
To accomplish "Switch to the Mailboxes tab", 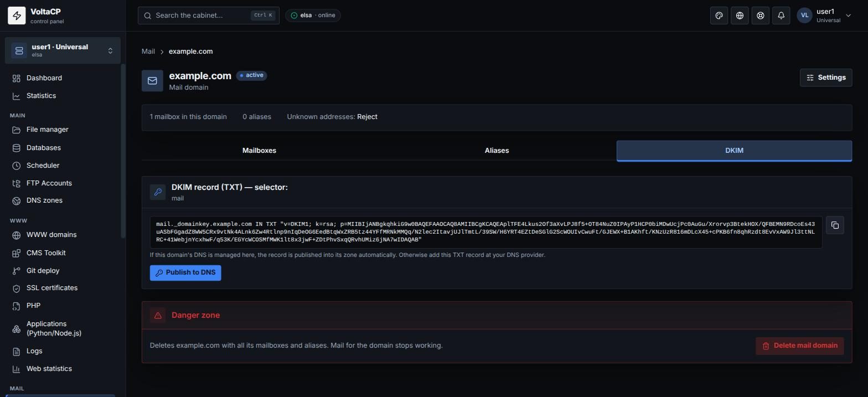I will [259, 151].
